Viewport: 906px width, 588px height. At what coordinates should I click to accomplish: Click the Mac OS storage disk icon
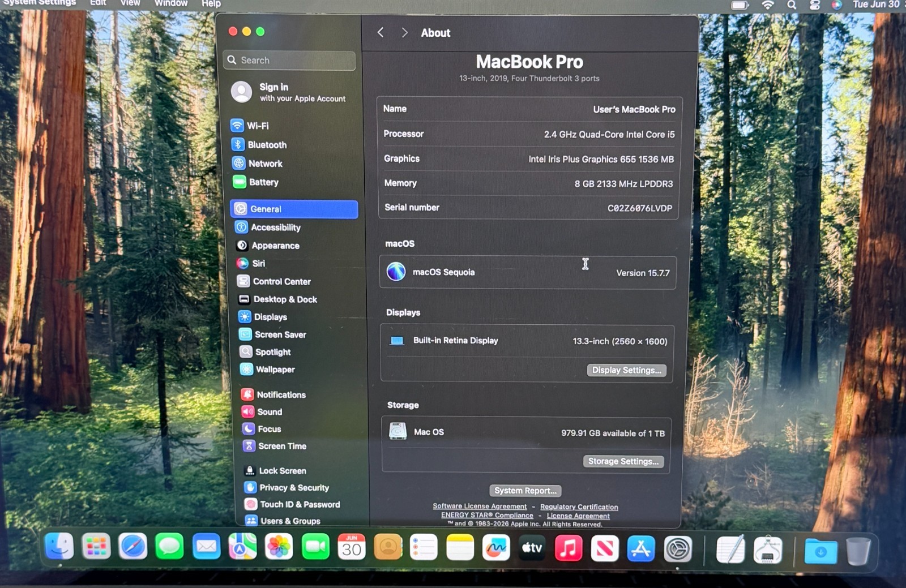coord(398,431)
